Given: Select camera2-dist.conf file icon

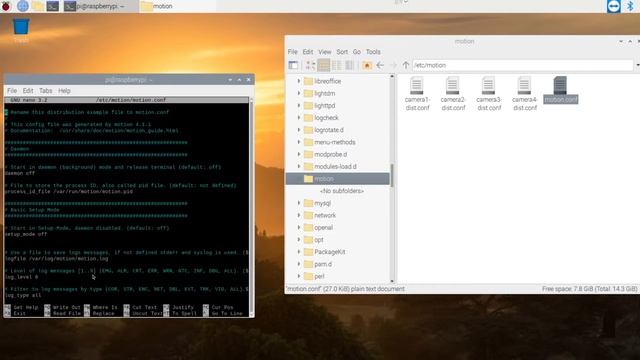Looking at the screenshot, I should pyautogui.click(x=453, y=93).
